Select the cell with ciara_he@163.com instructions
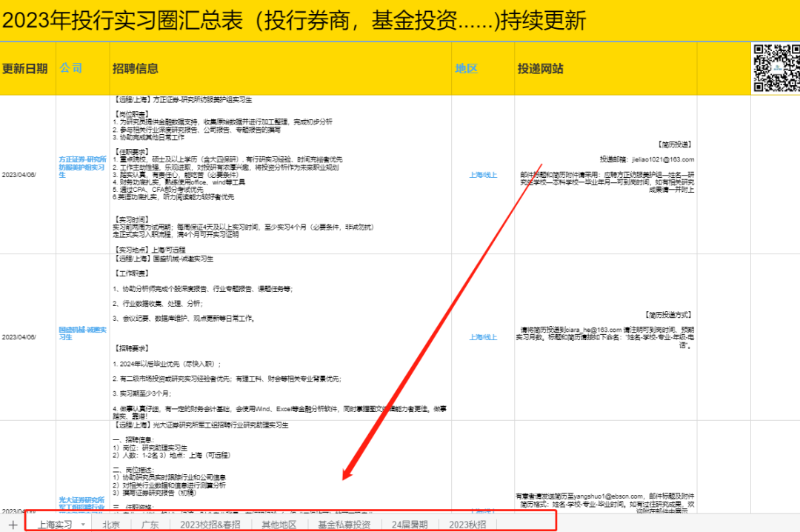The image size is (800, 532). pos(606,337)
